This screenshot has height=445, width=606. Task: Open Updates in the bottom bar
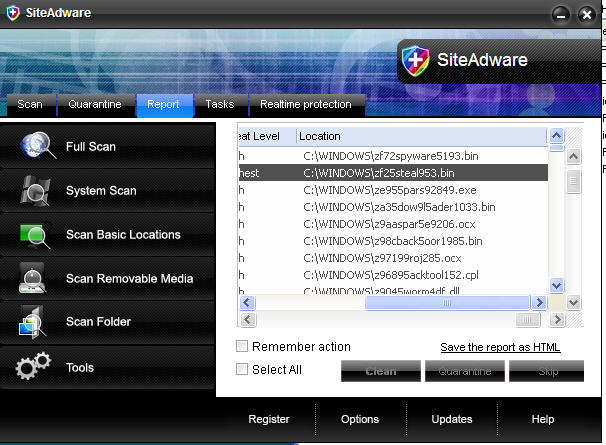click(452, 419)
